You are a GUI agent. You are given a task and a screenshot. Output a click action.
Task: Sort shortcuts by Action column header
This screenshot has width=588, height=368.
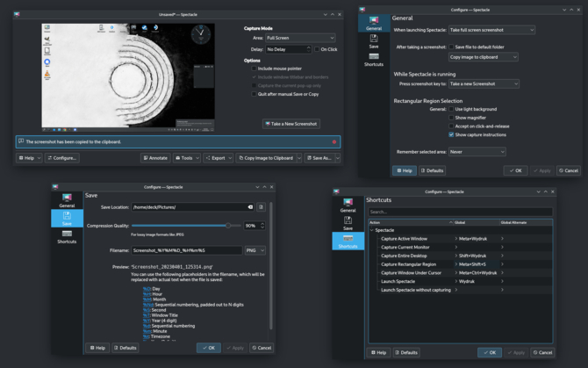411,222
